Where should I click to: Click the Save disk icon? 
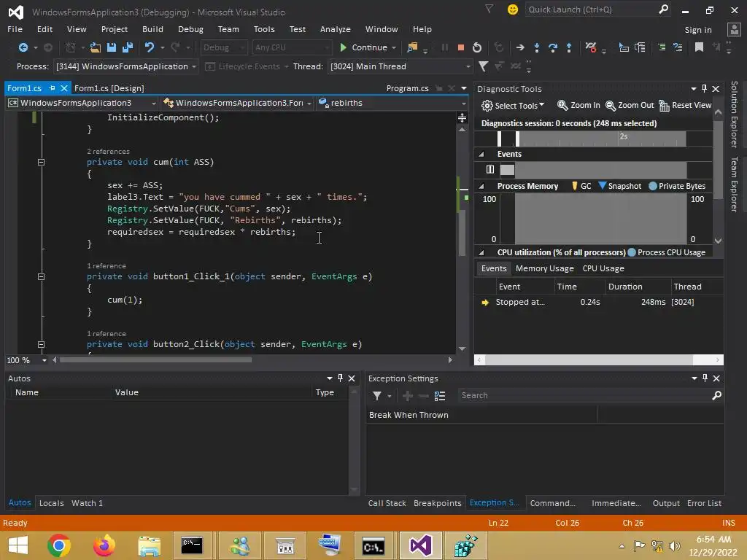(112, 47)
